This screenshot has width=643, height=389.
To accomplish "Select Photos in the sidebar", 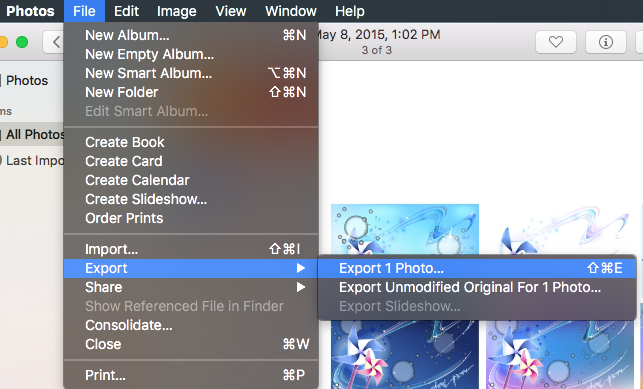I will coord(27,80).
